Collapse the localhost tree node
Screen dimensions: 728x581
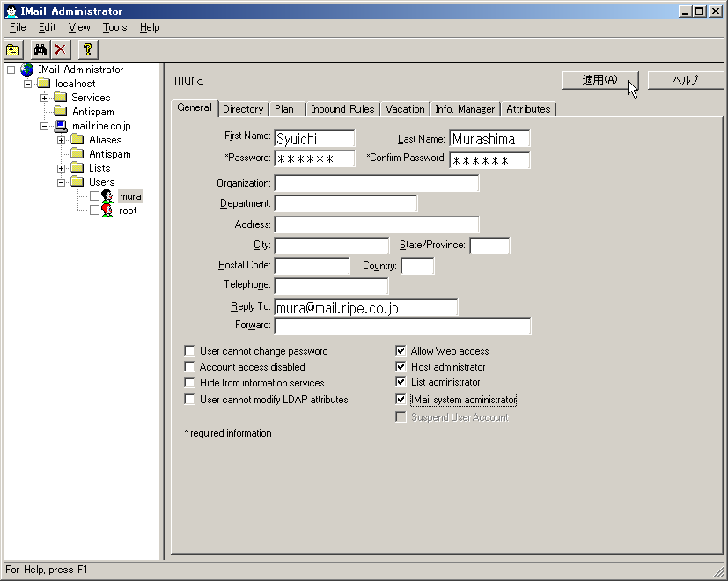pos(28,84)
